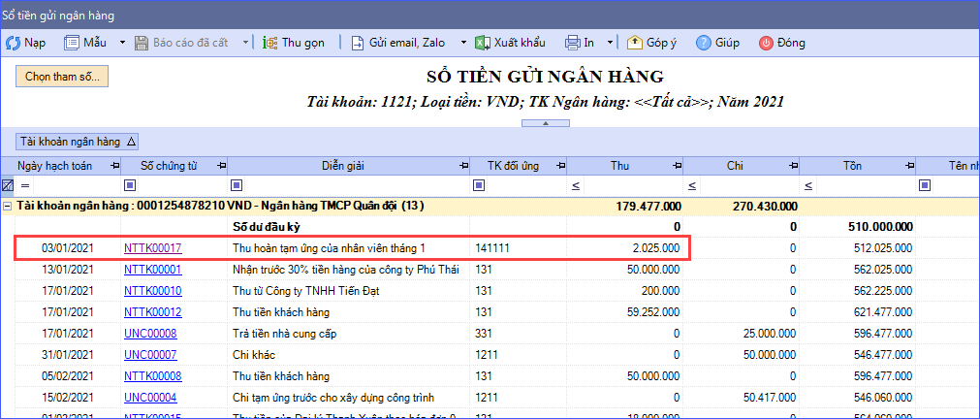980x419 pixels.
Task: Open dropdown next to Gửi email, Zalo
Action: [463, 43]
